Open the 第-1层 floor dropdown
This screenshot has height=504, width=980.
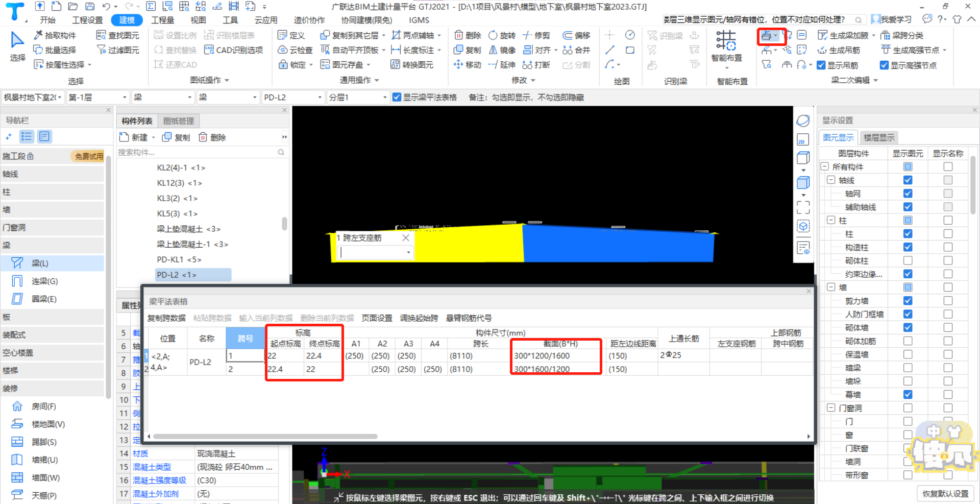(x=97, y=97)
